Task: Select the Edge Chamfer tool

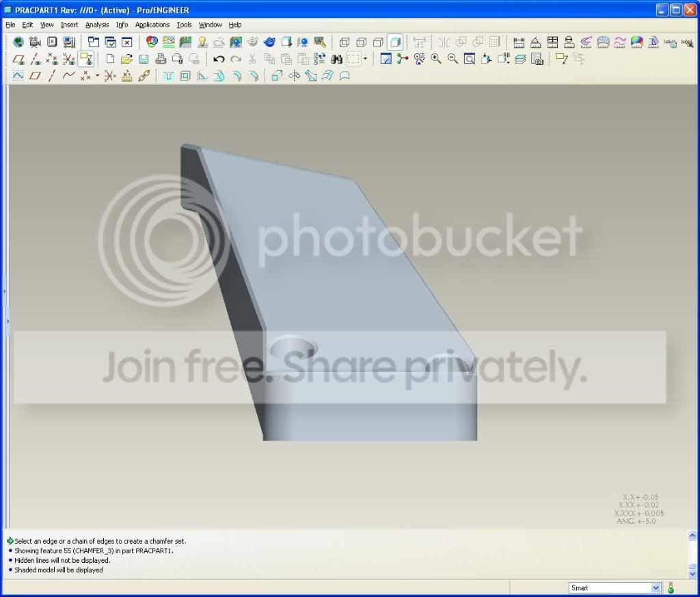Action: (x=253, y=76)
